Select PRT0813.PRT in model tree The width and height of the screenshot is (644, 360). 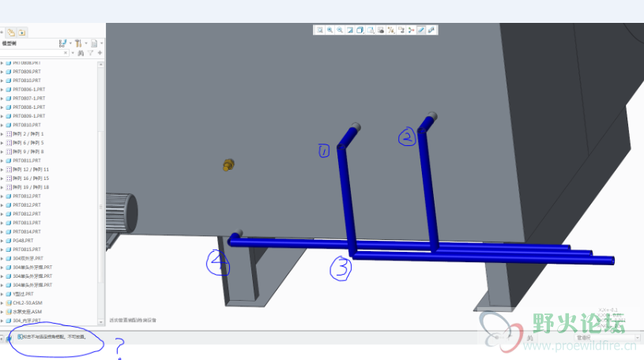pyautogui.click(x=27, y=223)
